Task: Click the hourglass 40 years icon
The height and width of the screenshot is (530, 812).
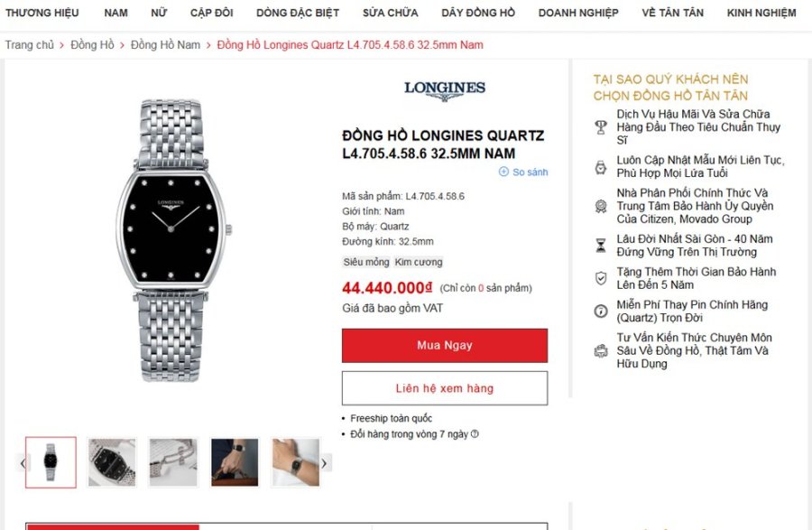Action: point(601,246)
